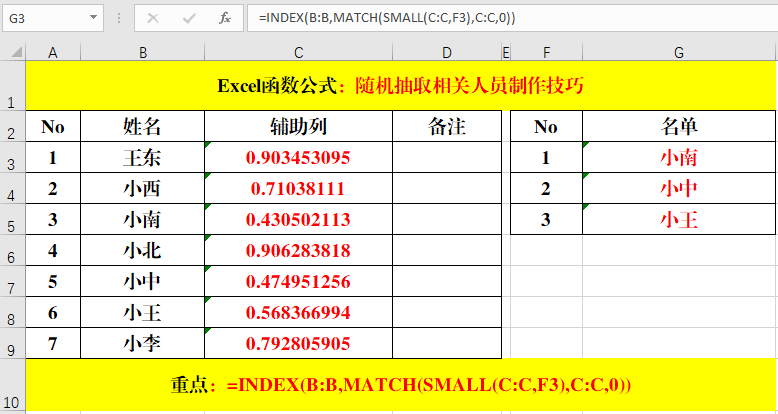Screen dimensions: 778x414
Task: Click No cell 7 beside 小李
Action: tap(53, 343)
